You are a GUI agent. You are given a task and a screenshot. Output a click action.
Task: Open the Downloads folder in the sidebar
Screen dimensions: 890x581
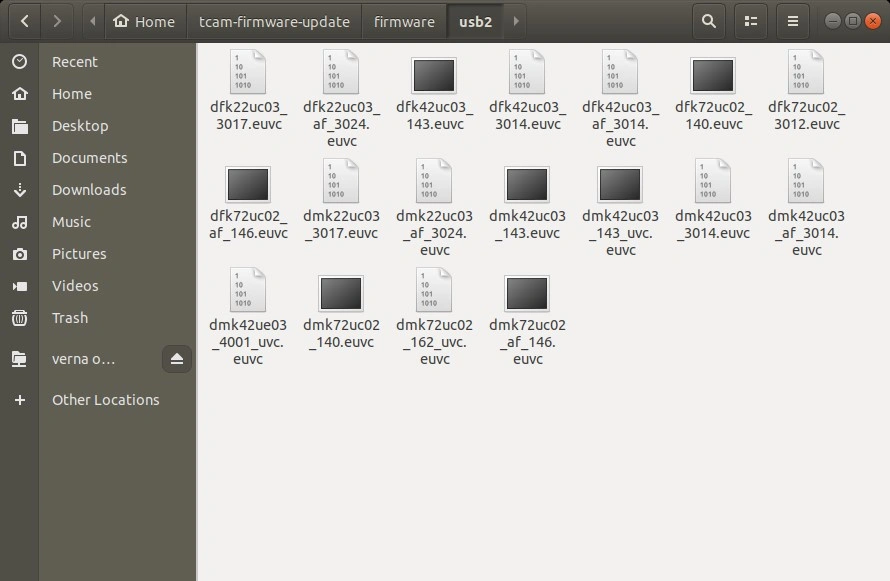click(x=89, y=190)
